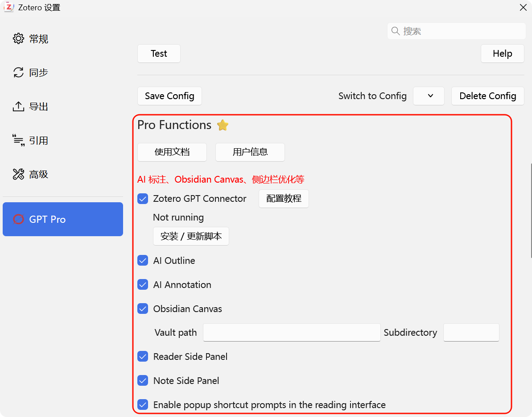The width and height of the screenshot is (532, 417).
Task: Click the 配置教程 button
Action: coord(284,199)
